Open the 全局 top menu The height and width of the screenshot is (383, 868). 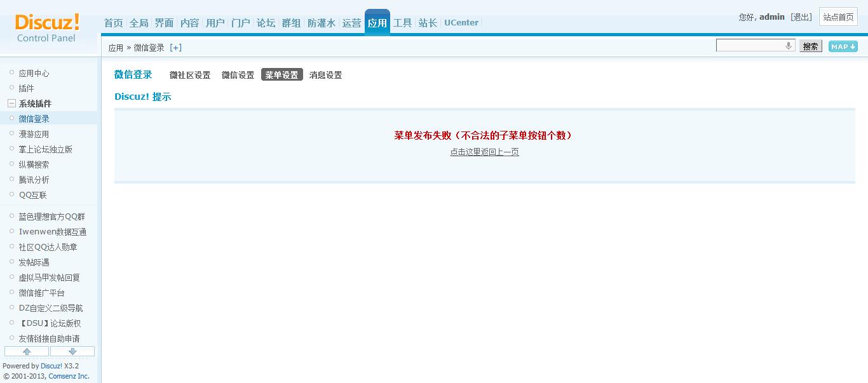pyautogui.click(x=139, y=23)
